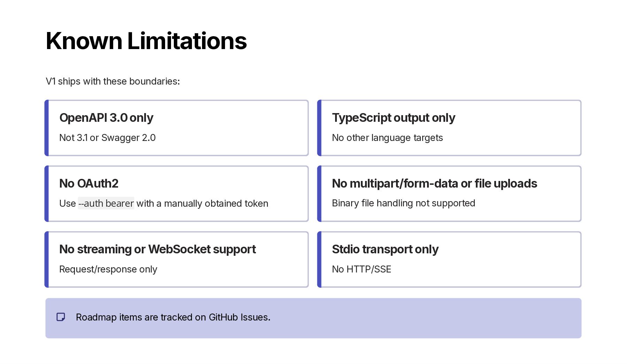Image resolution: width=627 pixels, height=364 pixels.
Task: Click the Stdio transport only card heading
Action: pos(385,249)
